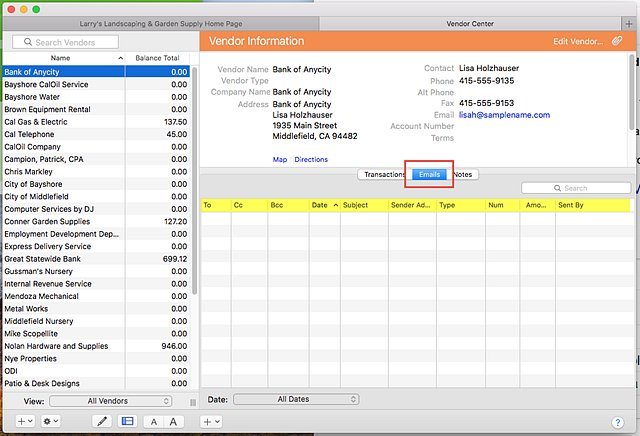Viewport: 640px width, 436px height.
Task: Click the Cc column header
Action: [249, 205]
